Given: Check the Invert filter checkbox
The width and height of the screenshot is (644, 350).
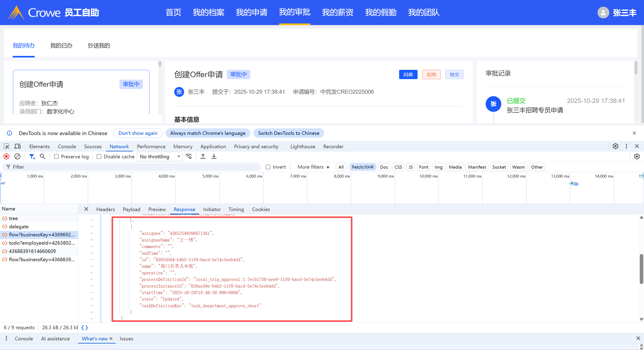Looking at the screenshot, I should pos(268,167).
